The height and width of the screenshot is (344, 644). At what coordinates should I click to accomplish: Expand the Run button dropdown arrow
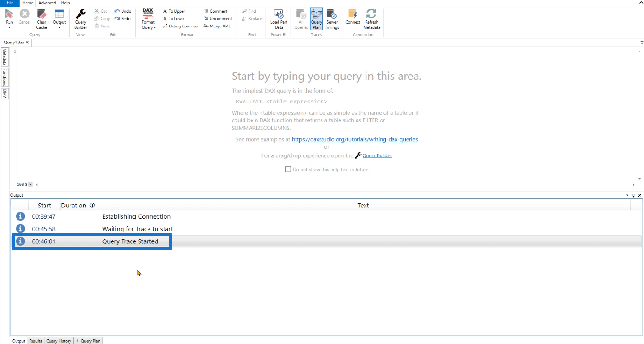coord(9,28)
